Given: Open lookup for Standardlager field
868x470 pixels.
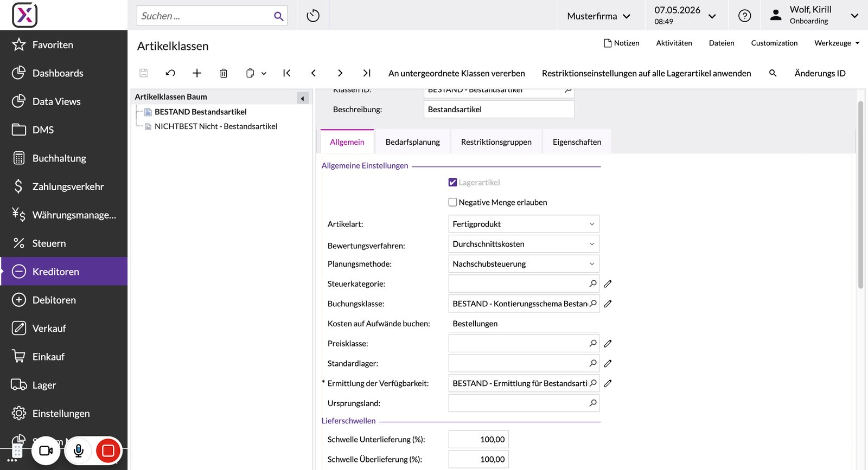Looking at the screenshot, I should [x=593, y=363].
